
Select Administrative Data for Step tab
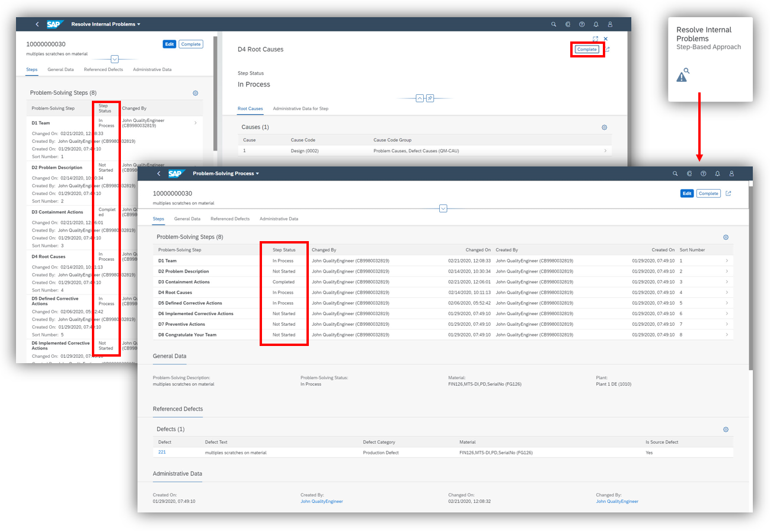[301, 109]
